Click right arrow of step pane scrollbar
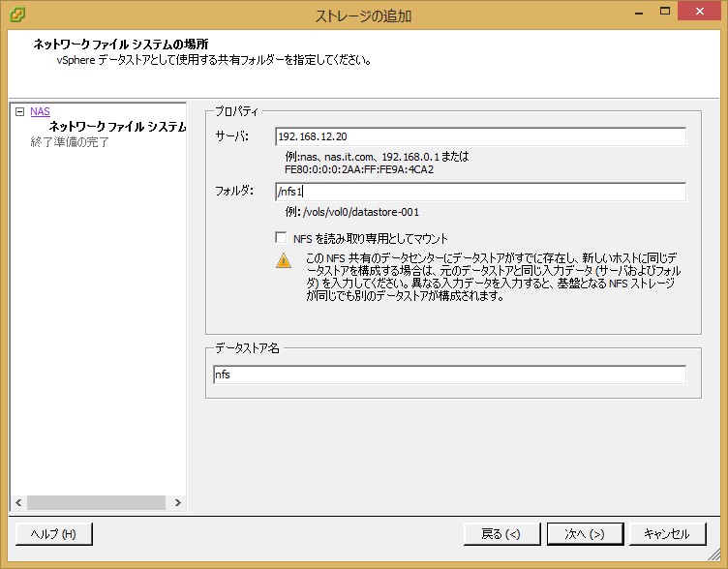Image resolution: width=728 pixels, height=569 pixels. pos(178,502)
